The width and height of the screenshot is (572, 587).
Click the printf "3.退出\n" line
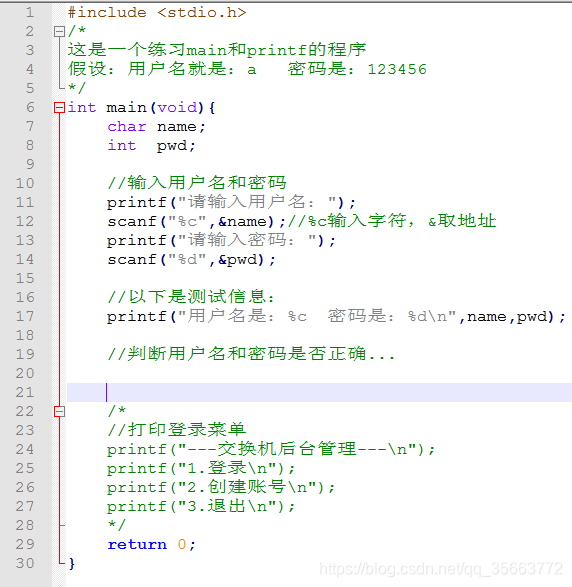[x=201, y=507]
